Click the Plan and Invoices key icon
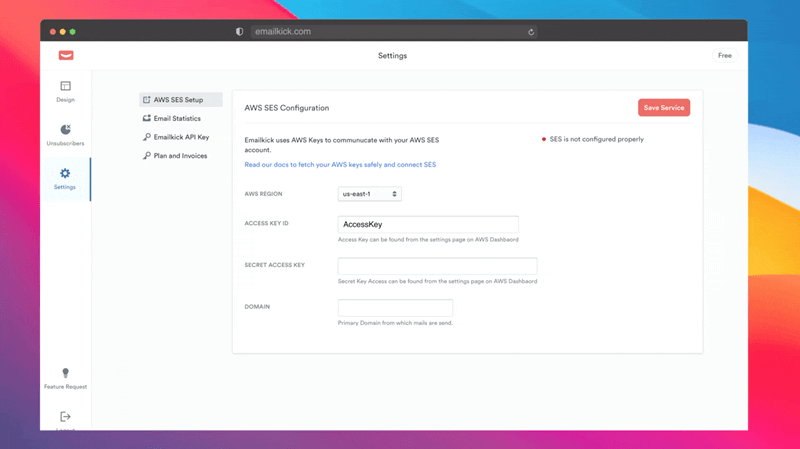 pyautogui.click(x=146, y=156)
